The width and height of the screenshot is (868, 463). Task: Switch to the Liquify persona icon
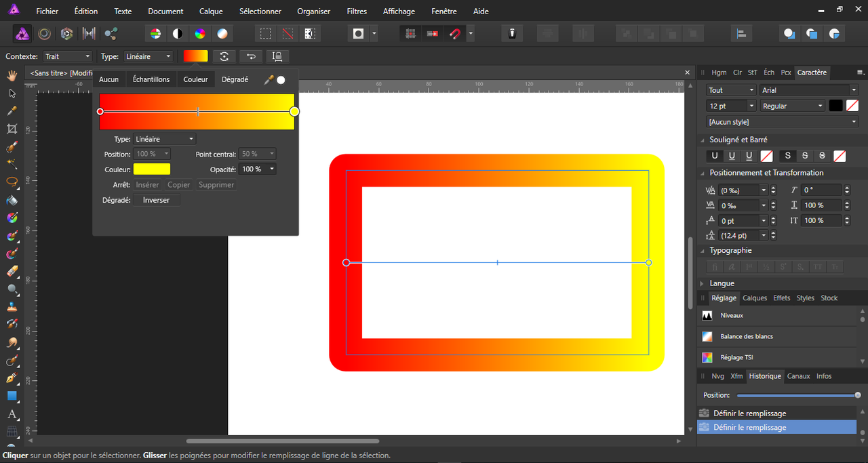[44, 33]
